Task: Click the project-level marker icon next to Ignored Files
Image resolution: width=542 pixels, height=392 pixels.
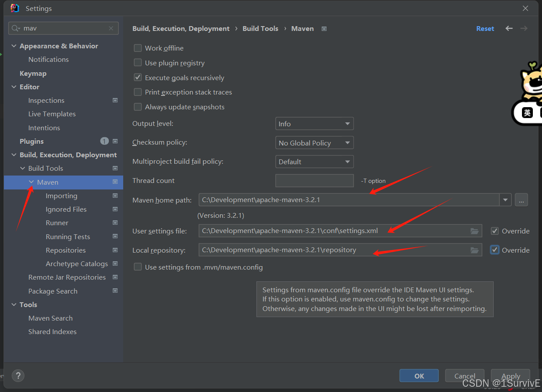Action: click(x=115, y=209)
